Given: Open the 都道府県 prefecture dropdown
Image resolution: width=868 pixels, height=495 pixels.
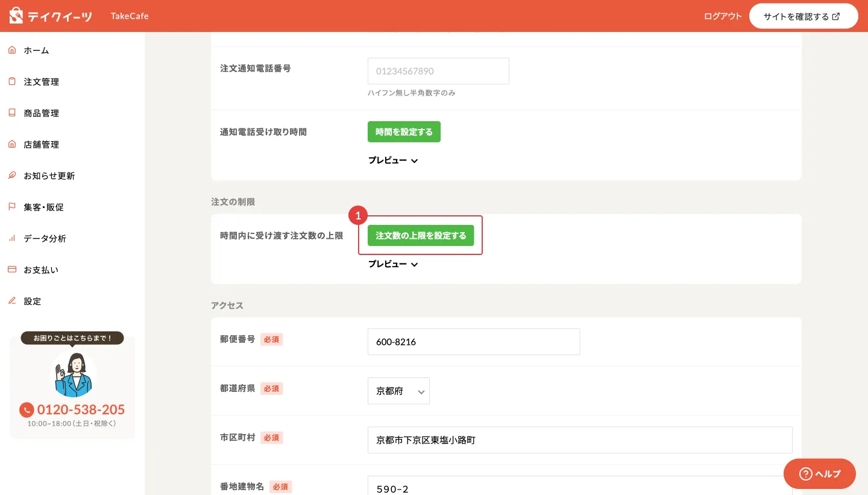Looking at the screenshot, I should 398,391.
